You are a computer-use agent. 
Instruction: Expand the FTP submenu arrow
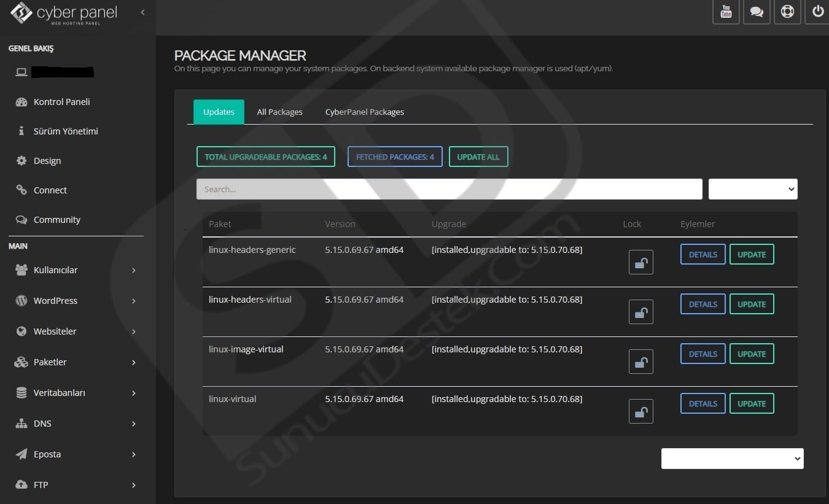click(133, 485)
